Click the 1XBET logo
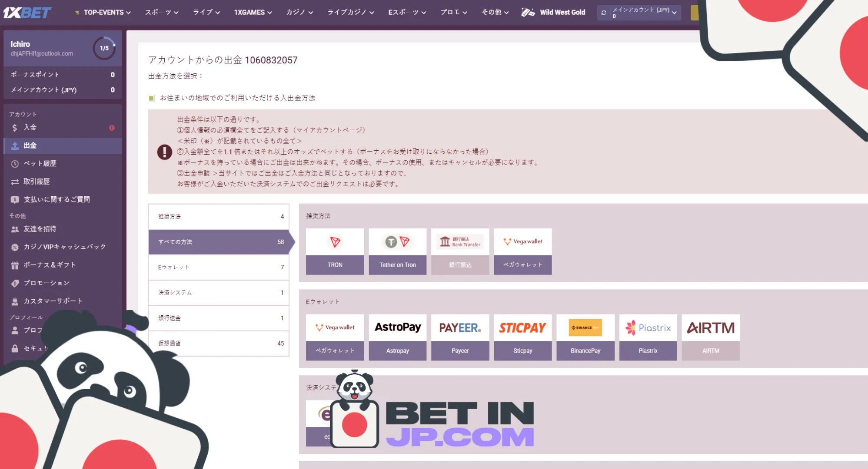This screenshot has width=868, height=469. click(x=27, y=13)
